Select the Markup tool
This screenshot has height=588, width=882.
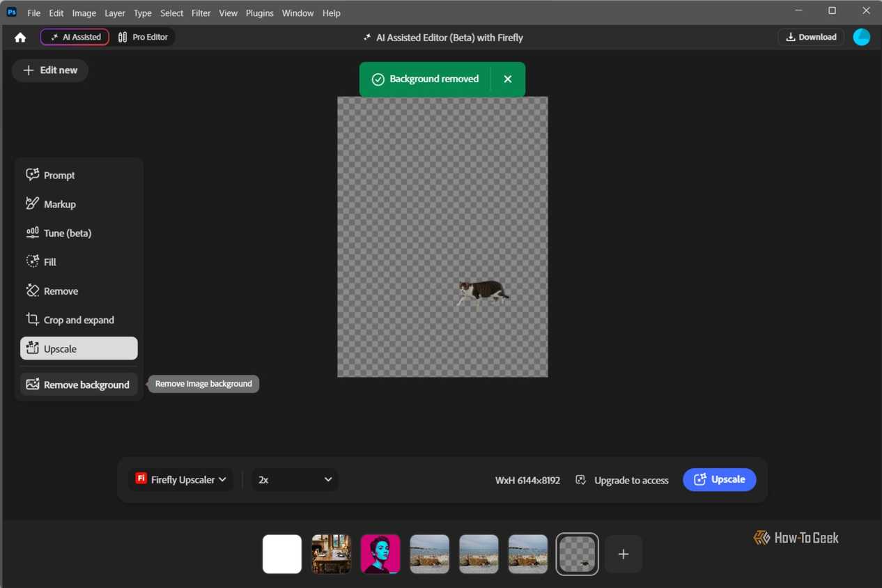(x=79, y=204)
